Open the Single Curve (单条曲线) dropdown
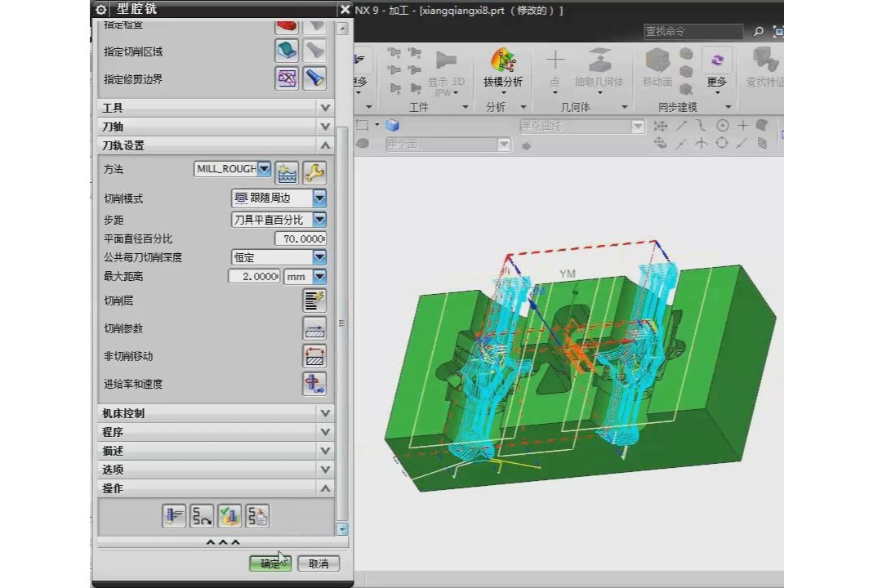This screenshot has width=882, height=588. click(637, 126)
